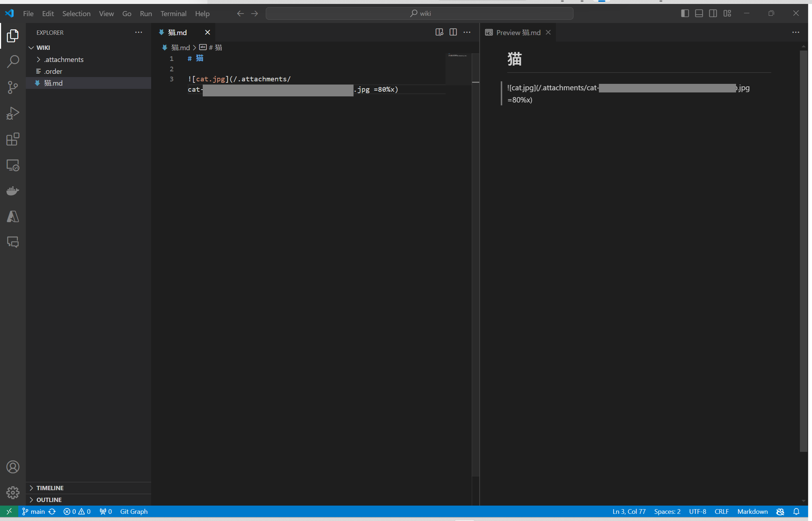Click the VS Code logo icon
This screenshot has height=521, width=812.
(9, 13)
